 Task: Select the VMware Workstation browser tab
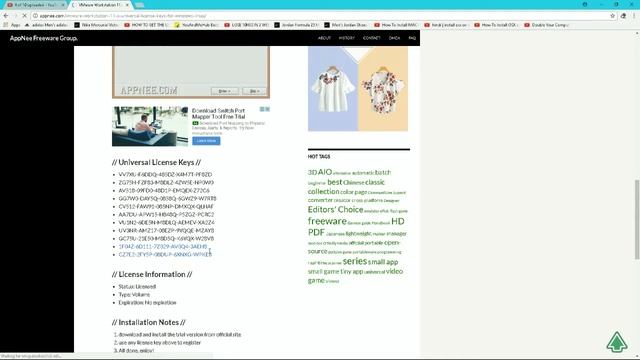click(x=101, y=5)
